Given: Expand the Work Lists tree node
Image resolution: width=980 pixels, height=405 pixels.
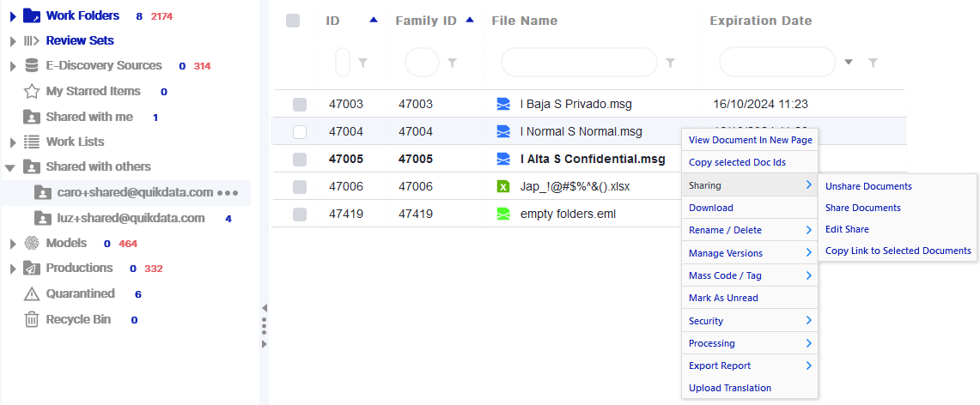Looking at the screenshot, I should (13, 142).
